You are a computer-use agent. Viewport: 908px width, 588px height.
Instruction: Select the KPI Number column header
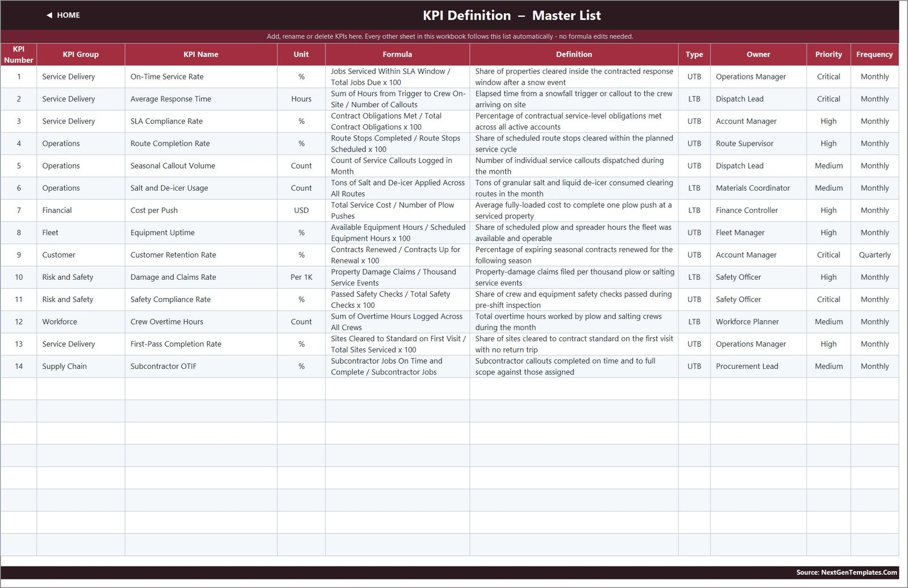[19, 54]
